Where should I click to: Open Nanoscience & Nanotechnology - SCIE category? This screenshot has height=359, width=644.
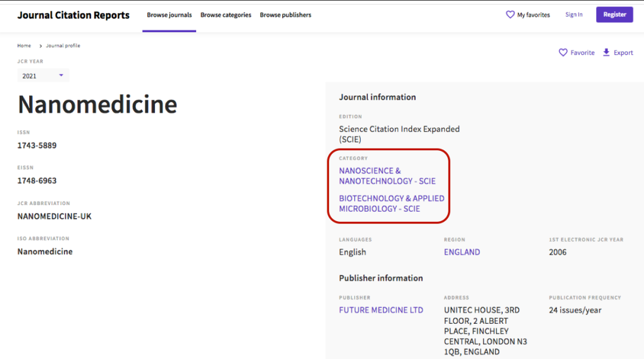click(387, 176)
